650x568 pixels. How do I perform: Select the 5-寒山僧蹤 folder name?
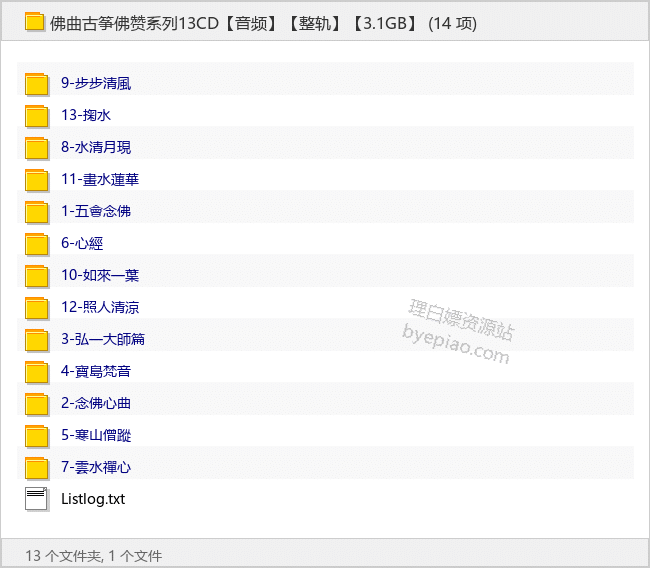pos(96,436)
